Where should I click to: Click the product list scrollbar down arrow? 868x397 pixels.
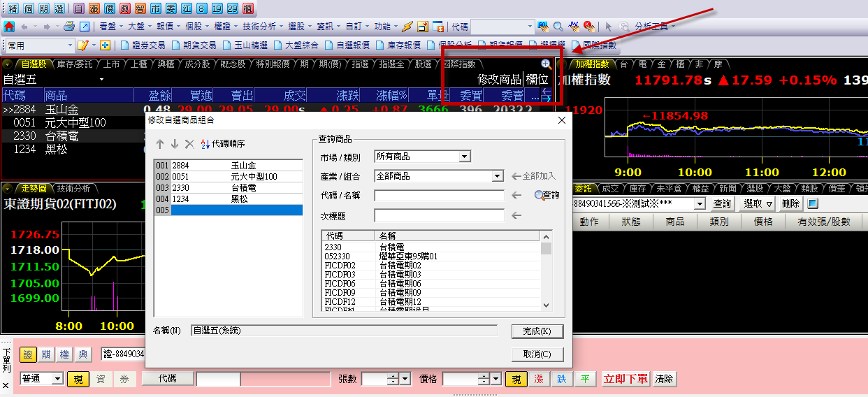click(x=547, y=306)
